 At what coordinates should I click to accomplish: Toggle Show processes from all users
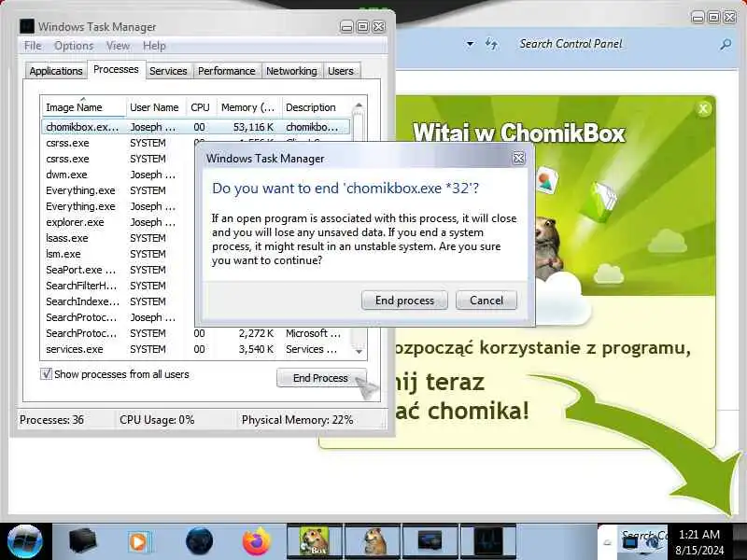coord(46,374)
